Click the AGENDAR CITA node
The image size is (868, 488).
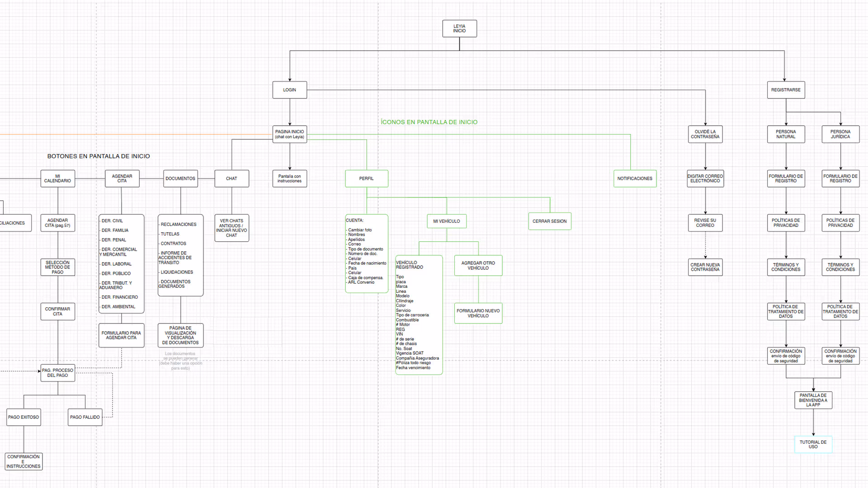(122, 178)
